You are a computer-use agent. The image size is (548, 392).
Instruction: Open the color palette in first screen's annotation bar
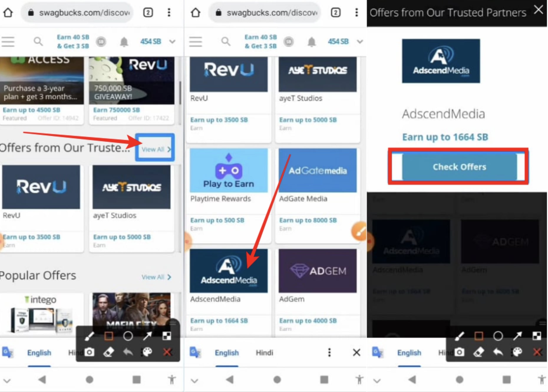(x=147, y=352)
